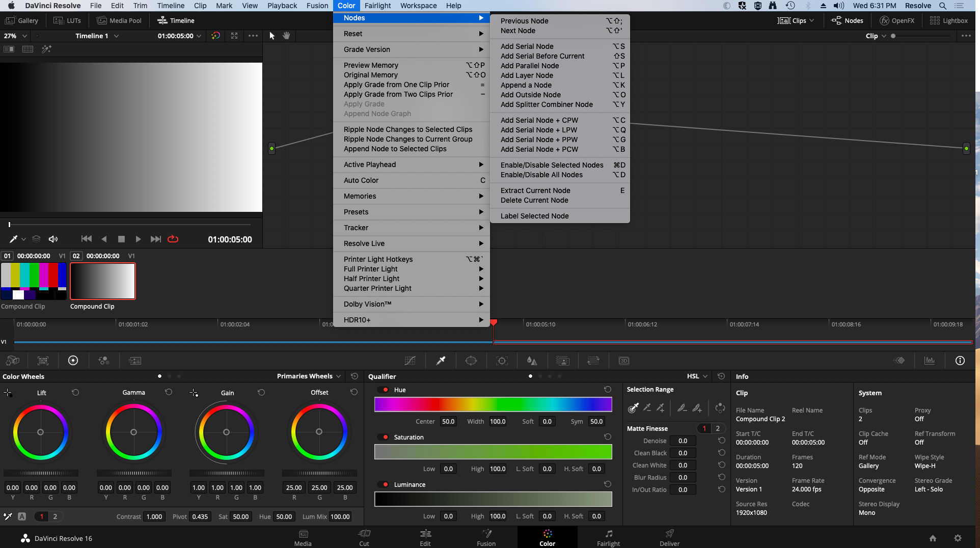Select the Color Wheels palette icon

pos(73,361)
